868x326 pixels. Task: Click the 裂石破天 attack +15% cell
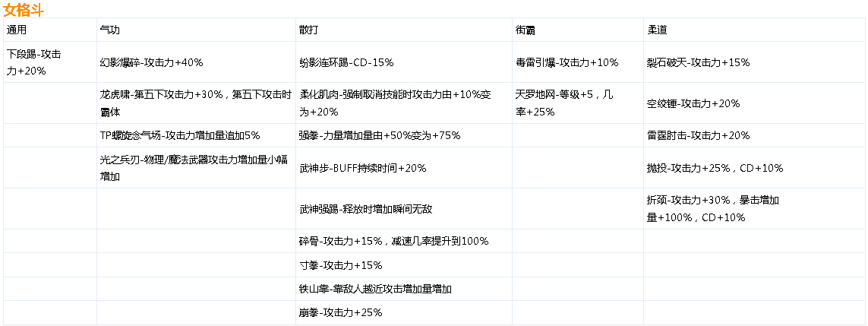(x=755, y=62)
